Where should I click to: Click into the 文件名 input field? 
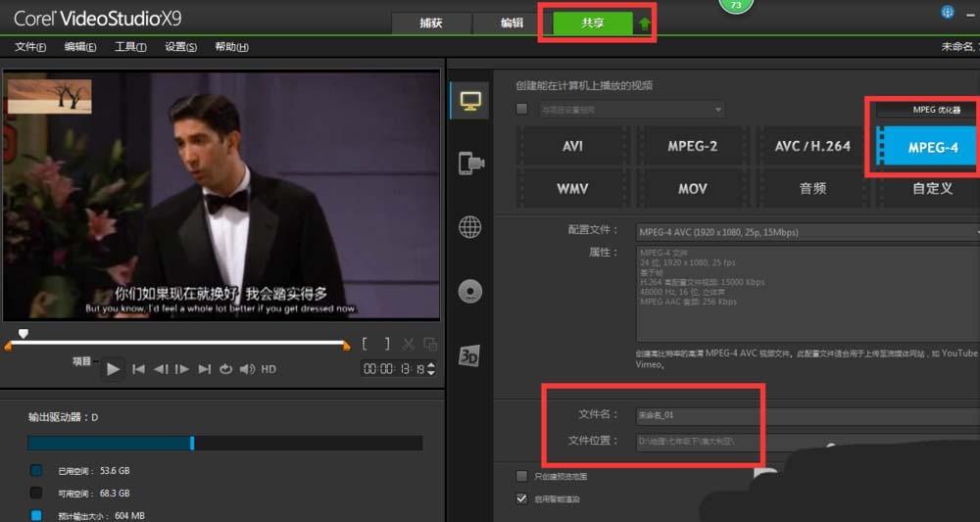[806, 415]
